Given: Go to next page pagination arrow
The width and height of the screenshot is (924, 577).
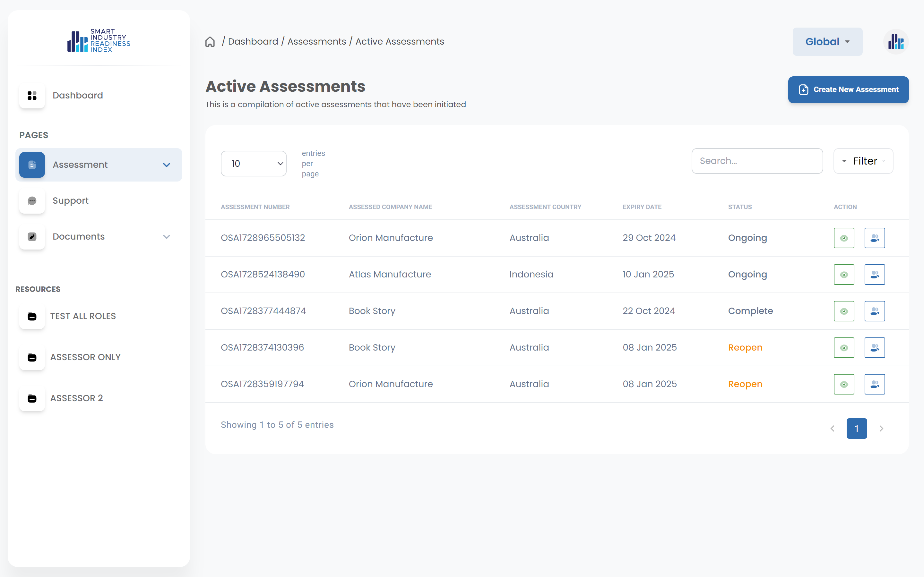Looking at the screenshot, I should point(881,429).
